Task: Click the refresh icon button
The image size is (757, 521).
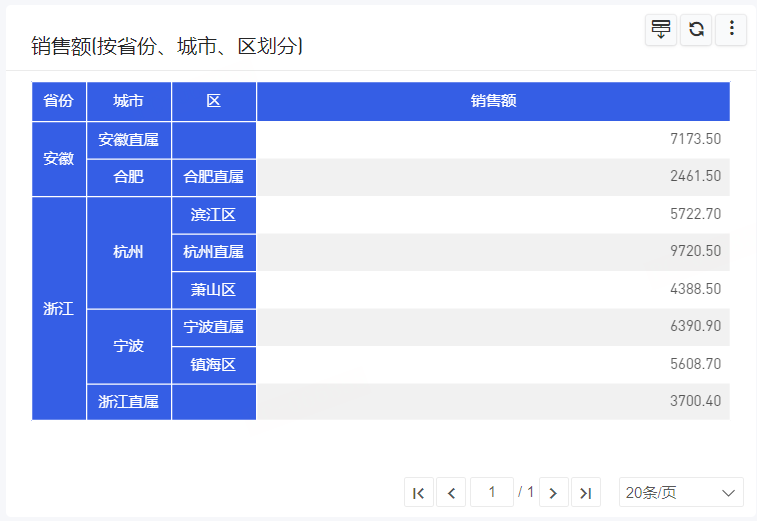Action: point(696,29)
